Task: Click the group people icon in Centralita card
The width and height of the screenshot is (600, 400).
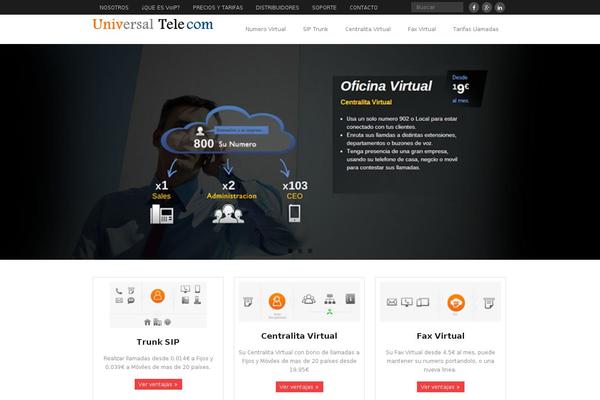Action: coord(308,299)
